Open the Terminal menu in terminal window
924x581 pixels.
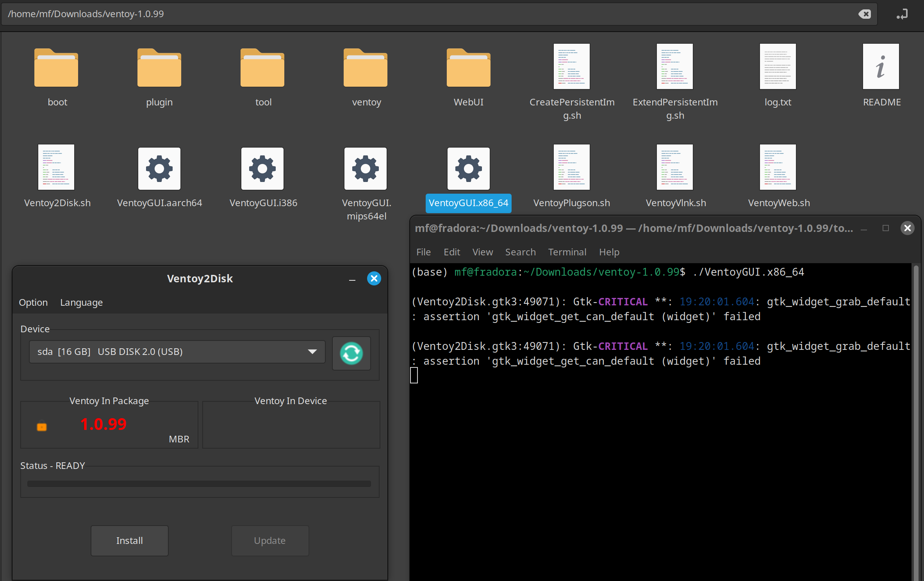567,252
